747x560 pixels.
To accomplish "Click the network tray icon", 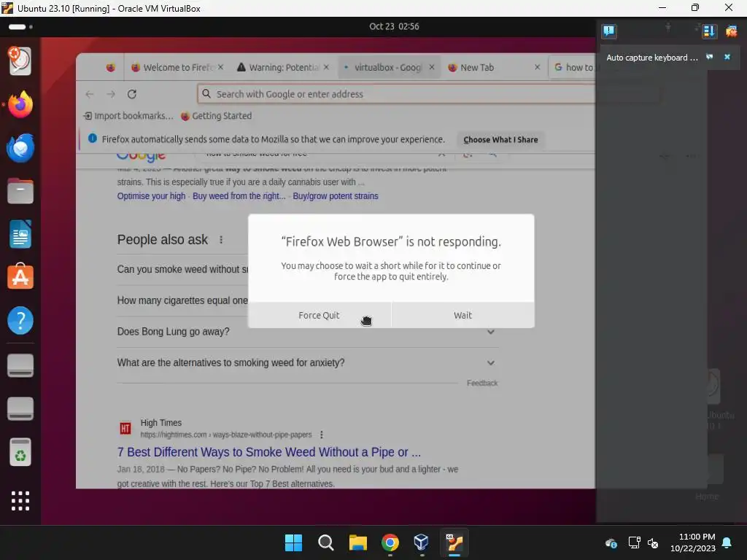I will 634,542.
